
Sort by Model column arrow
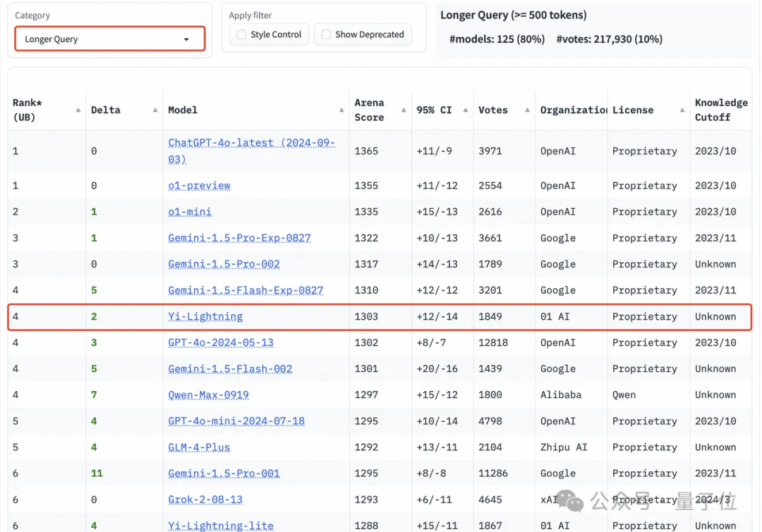341,110
